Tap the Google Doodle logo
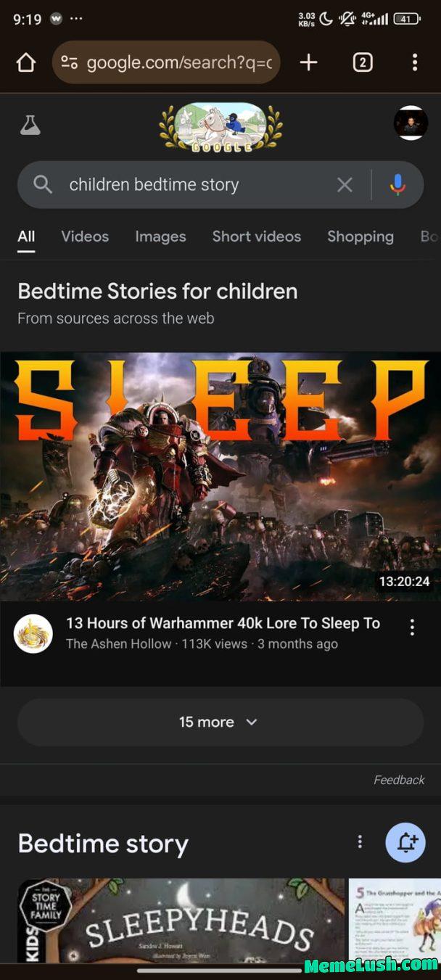The height and width of the screenshot is (980, 441). 220,126
